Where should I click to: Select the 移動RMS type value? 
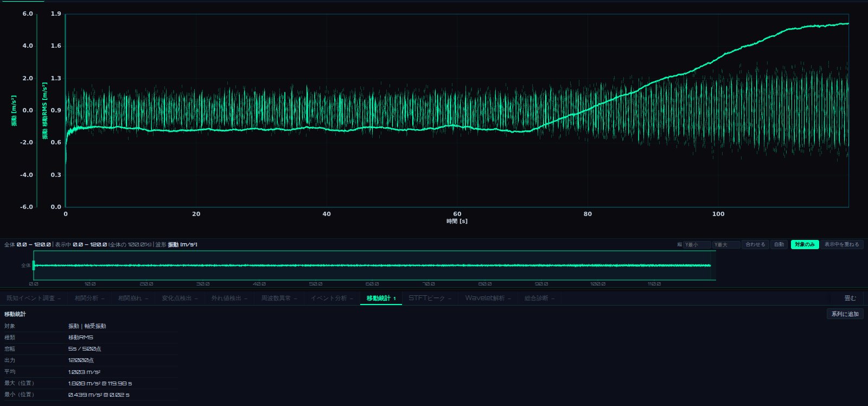tap(81, 338)
